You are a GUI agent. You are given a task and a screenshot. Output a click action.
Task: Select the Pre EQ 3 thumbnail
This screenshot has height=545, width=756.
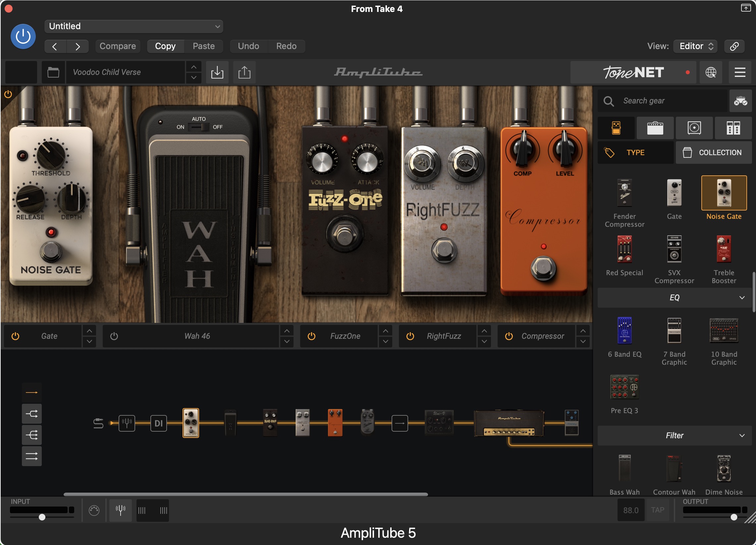(624, 387)
